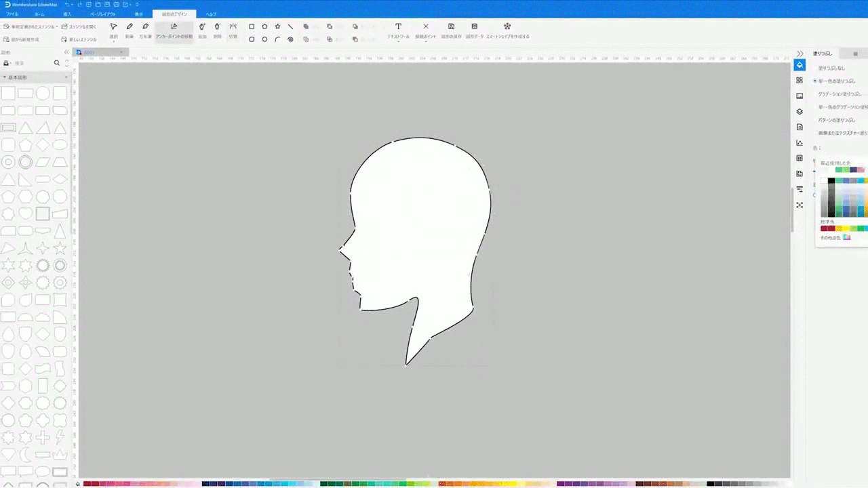
Task: Collapse the right fill panel with chevrons
Action: click(800, 54)
